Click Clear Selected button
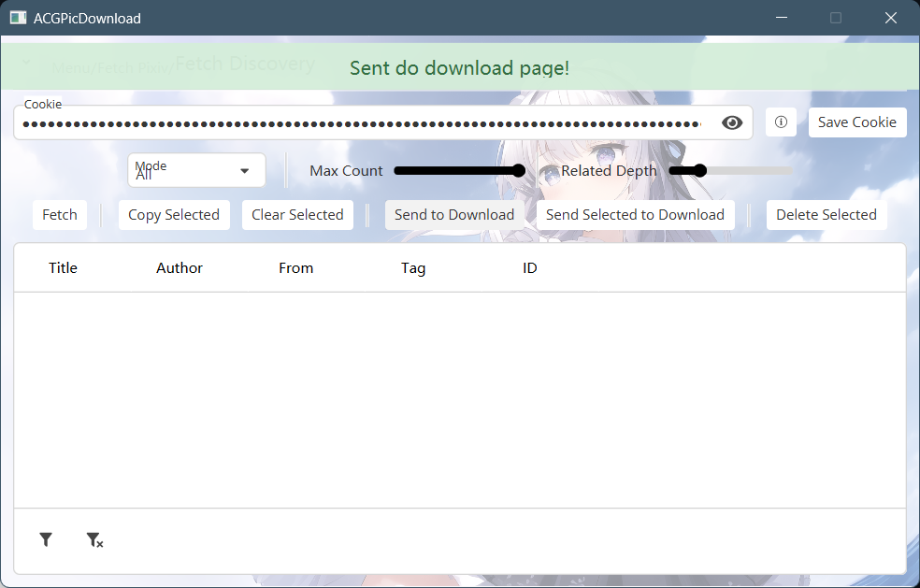Viewport: 920px width, 588px height. point(297,215)
